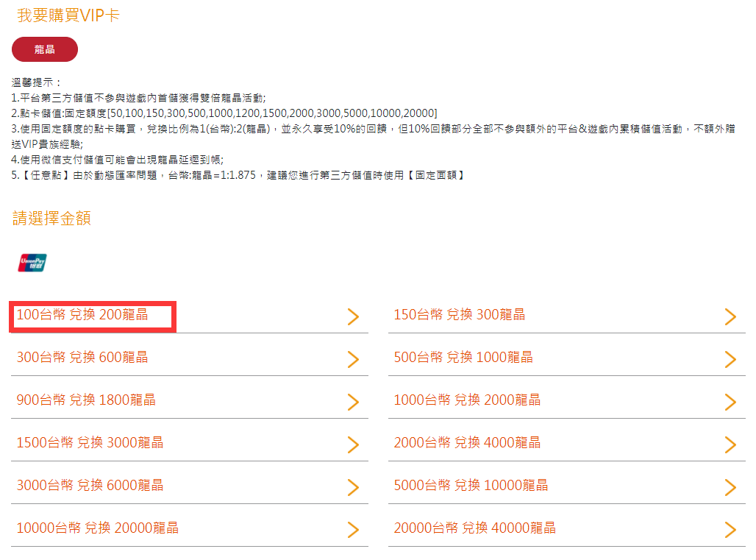756x560 pixels.
Task: Choose 1000台幣 兌換 2000龍晶 option
Action: [x=467, y=400]
